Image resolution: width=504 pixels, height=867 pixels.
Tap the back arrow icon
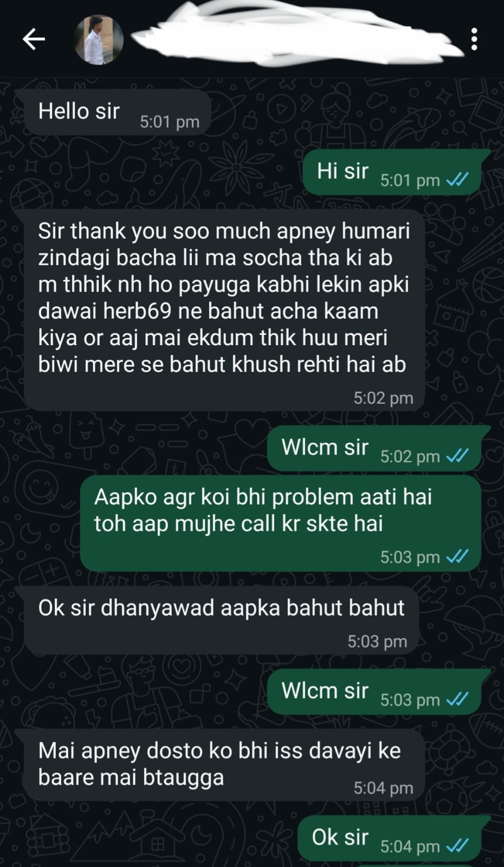click(34, 39)
